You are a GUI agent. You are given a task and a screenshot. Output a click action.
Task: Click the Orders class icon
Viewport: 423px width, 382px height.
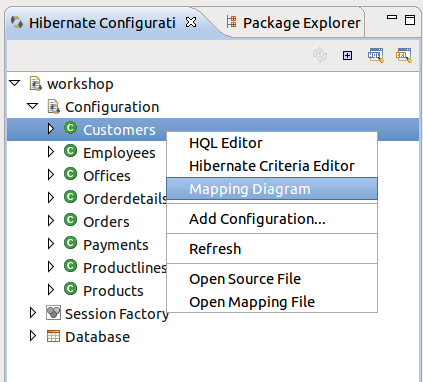point(70,220)
